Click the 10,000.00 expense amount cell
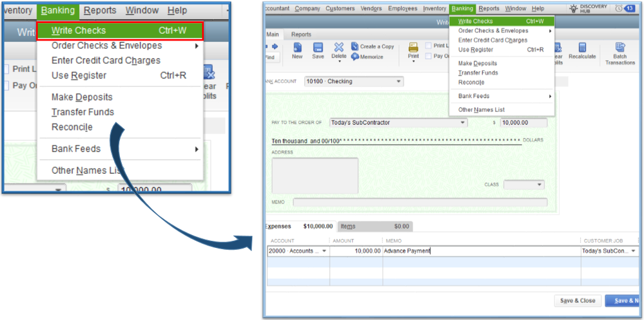This screenshot has height=320, width=644. point(356,250)
